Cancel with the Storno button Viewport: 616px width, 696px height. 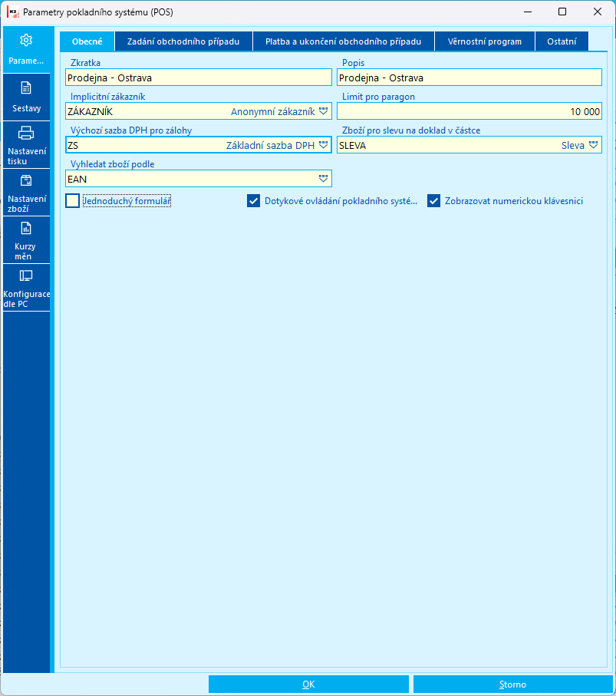tap(512, 684)
